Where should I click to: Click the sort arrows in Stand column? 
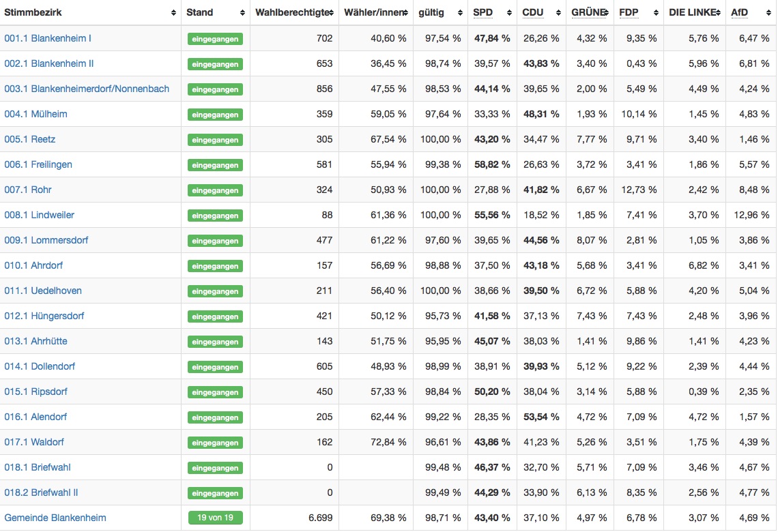[242, 13]
